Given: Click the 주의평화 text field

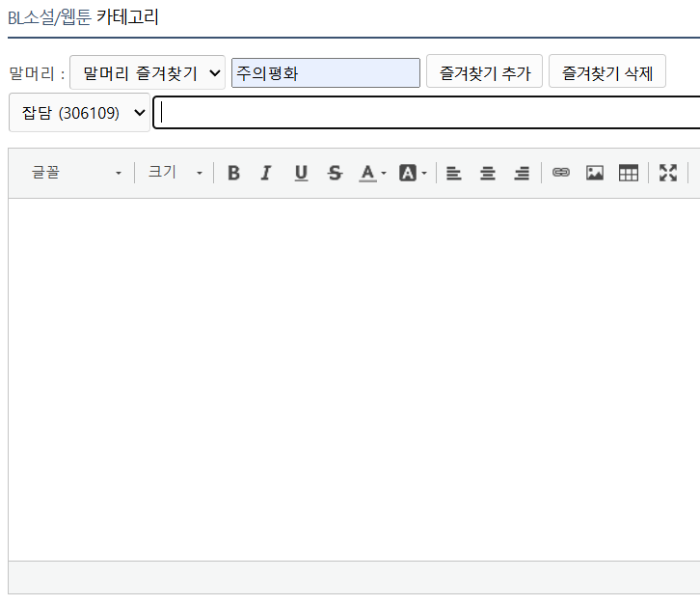Looking at the screenshot, I should (x=325, y=72).
